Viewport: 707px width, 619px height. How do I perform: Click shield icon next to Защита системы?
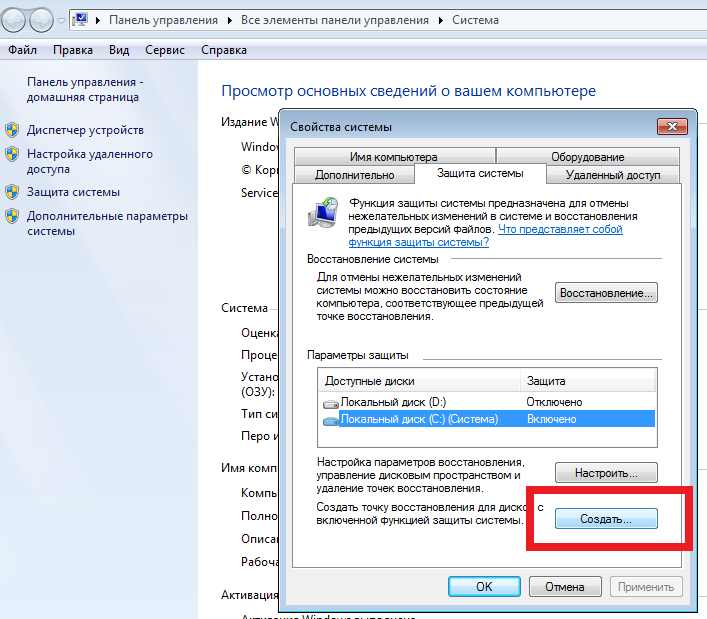(12, 192)
